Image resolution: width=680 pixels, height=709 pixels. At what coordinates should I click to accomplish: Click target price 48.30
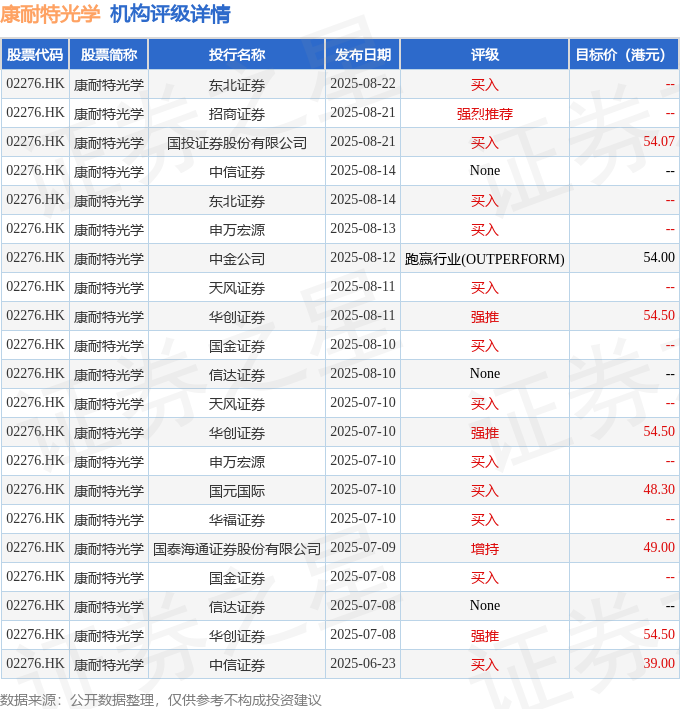(659, 489)
